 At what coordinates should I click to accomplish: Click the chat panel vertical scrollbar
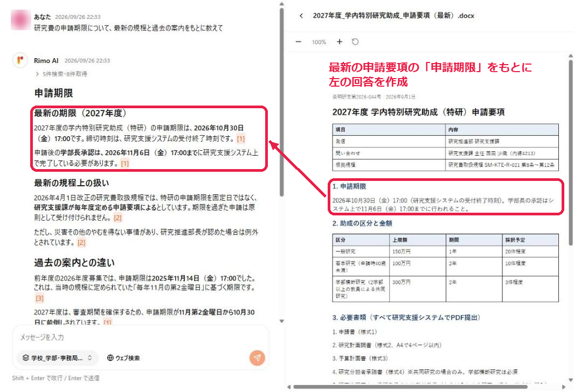tap(281, 102)
